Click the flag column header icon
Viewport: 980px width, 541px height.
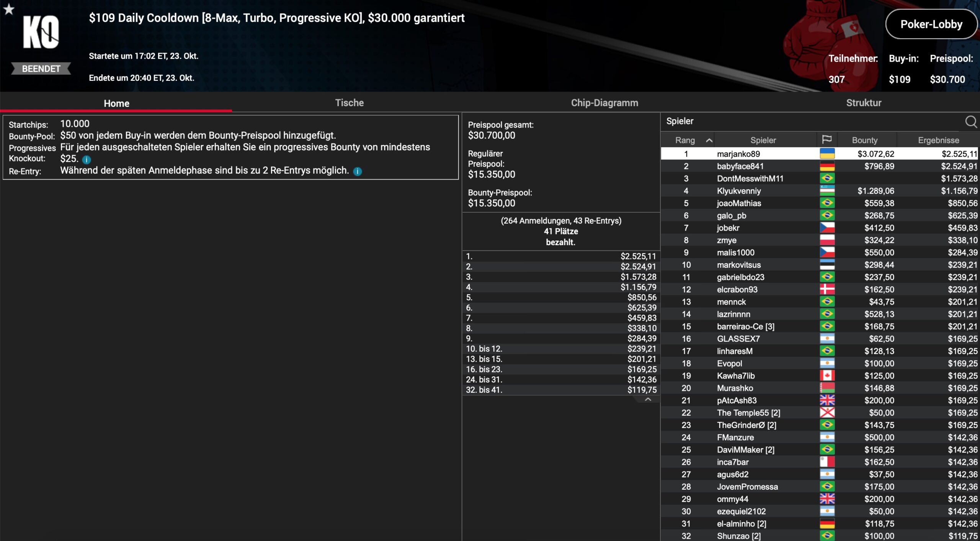pos(826,140)
